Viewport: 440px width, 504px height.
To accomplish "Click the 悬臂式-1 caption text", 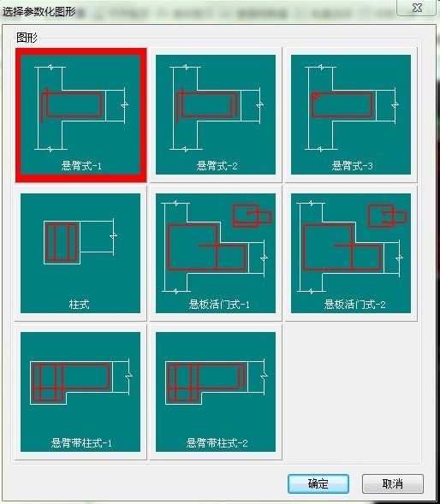I will [81, 166].
